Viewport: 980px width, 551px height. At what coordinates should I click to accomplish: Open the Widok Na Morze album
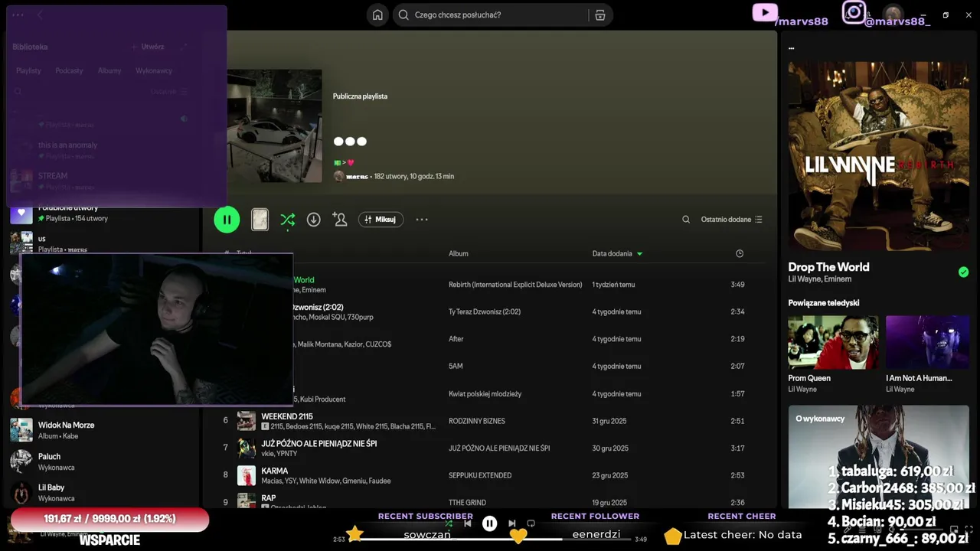pyautogui.click(x=100, y=430)
